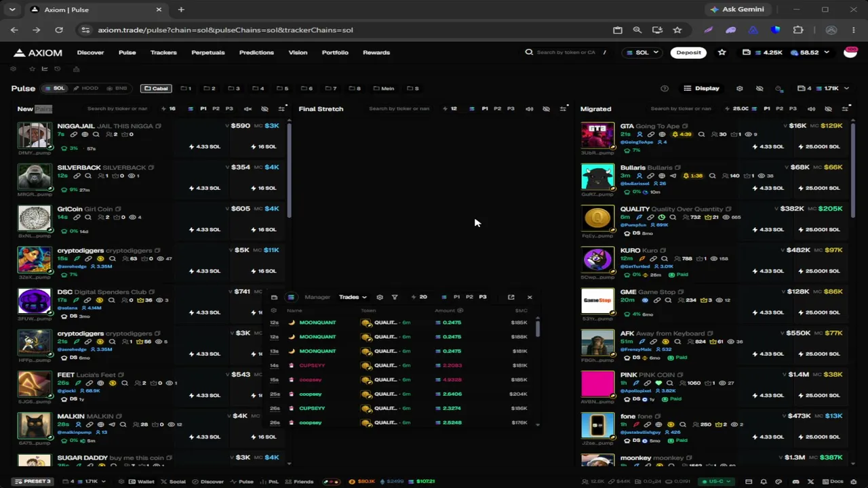Viewport: 868px width, 488px height.
Task: Toggle Final Stretch column sound
Action: 530,108
